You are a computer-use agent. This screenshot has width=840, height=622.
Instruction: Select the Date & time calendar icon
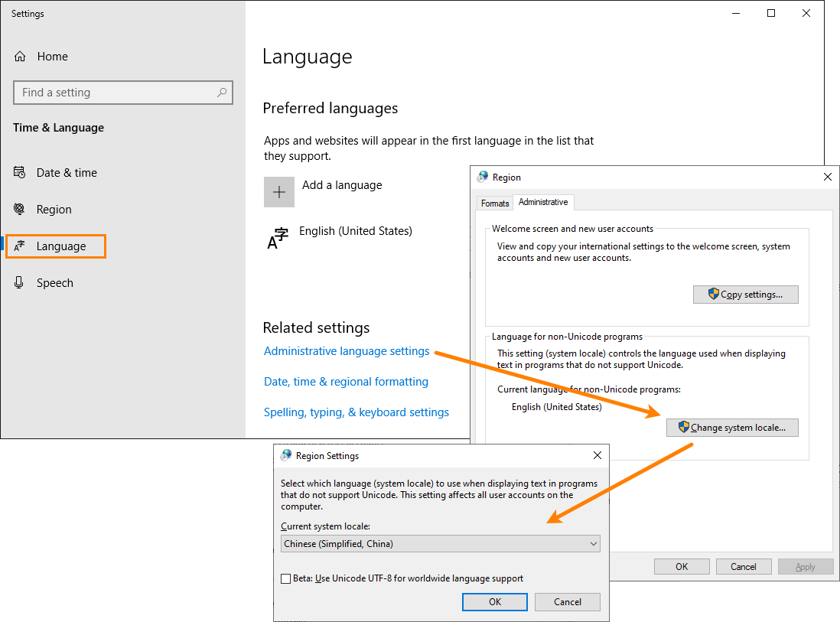click(20, 172)
